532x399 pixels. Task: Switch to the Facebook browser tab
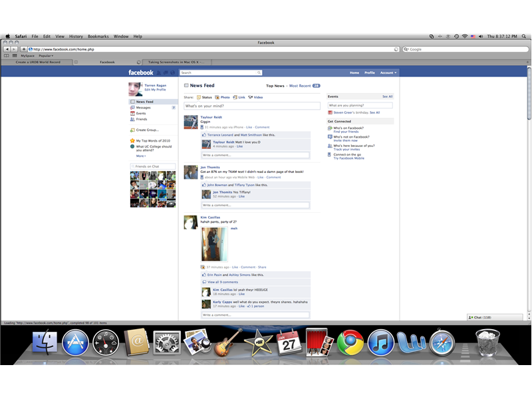coord(108,62)
